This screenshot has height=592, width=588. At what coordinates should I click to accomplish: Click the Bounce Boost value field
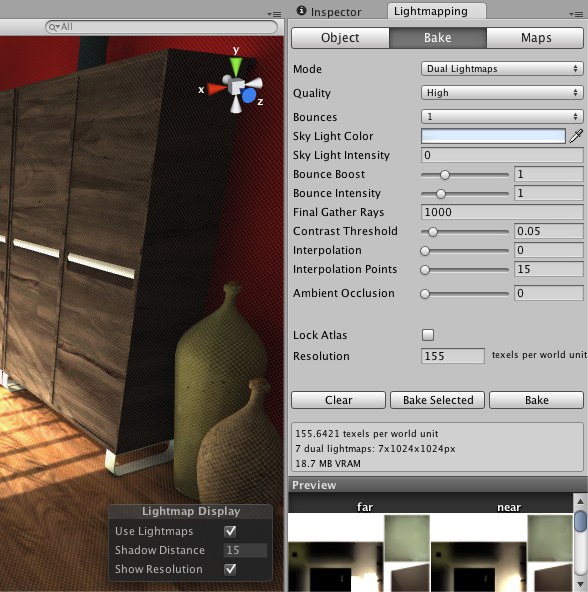(x=549, y=174)
